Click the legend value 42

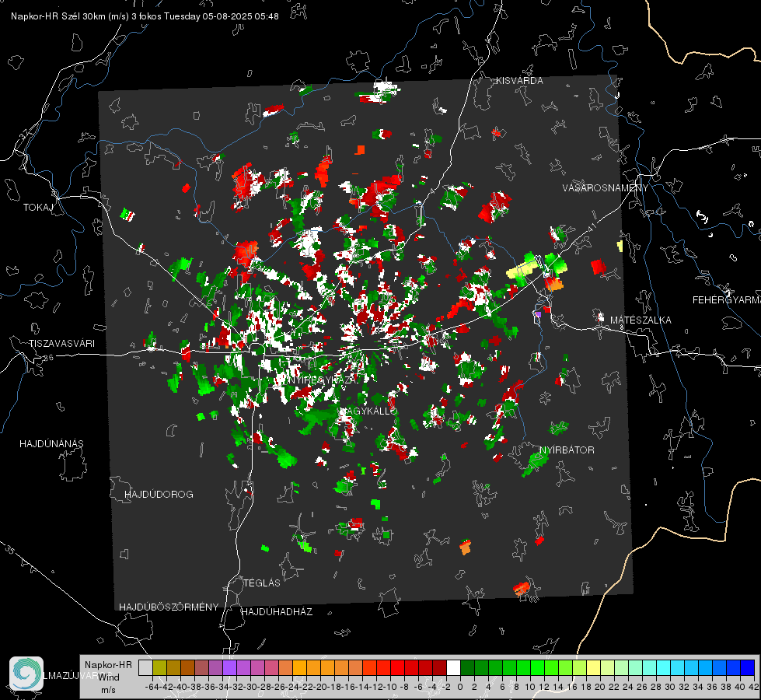click(x=754, y=687)
